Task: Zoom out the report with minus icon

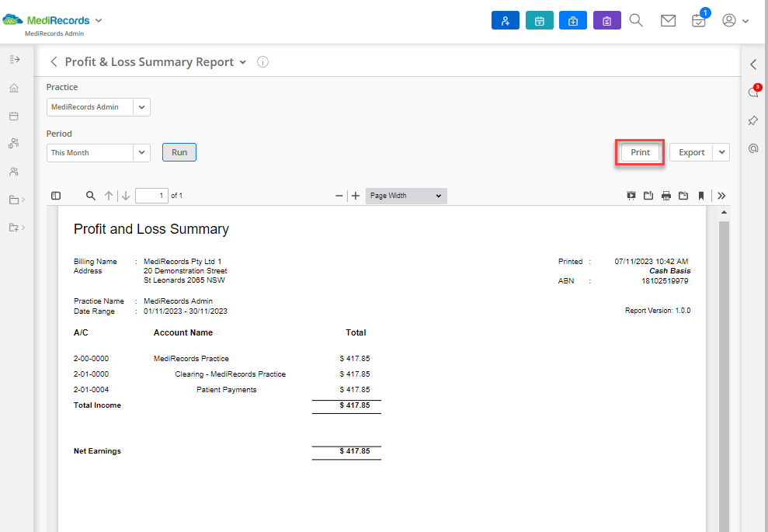Action: pyautogui.click(x=339, y=196)
